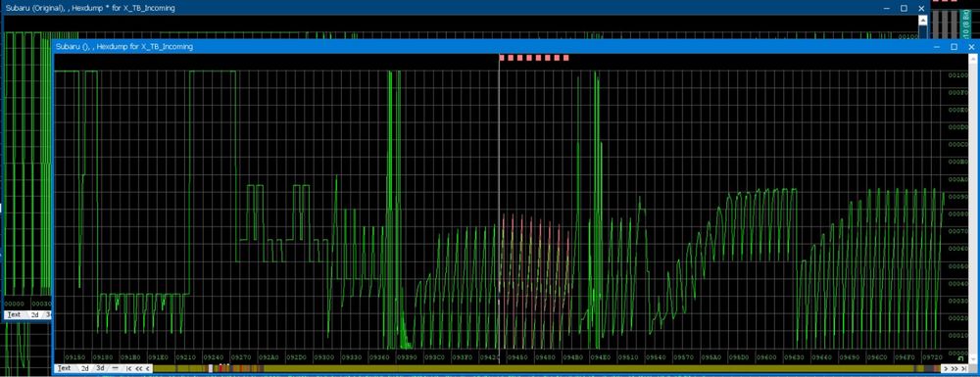Click address label 091E0 on the axis

click(158, 357)
